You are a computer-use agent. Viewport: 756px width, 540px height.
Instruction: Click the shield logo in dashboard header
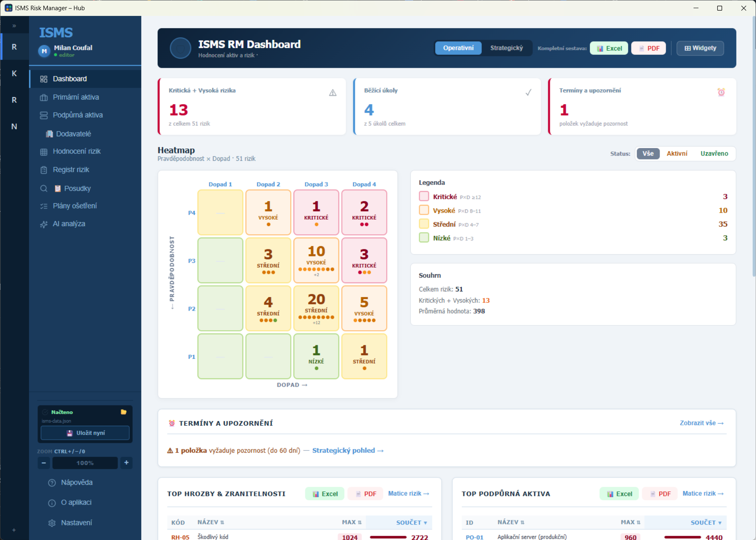click(x=180, y=48)
